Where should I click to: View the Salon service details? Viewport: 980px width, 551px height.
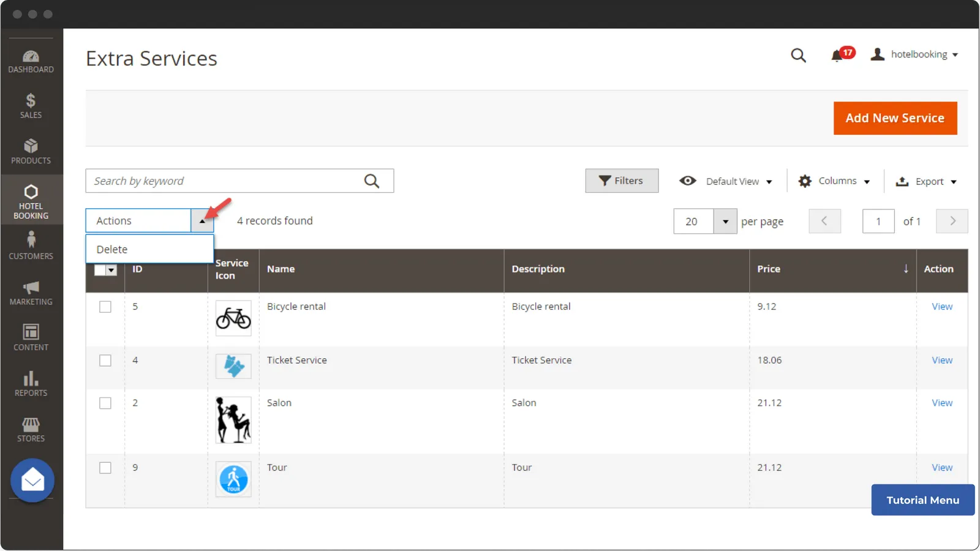(x=941, y=403)
